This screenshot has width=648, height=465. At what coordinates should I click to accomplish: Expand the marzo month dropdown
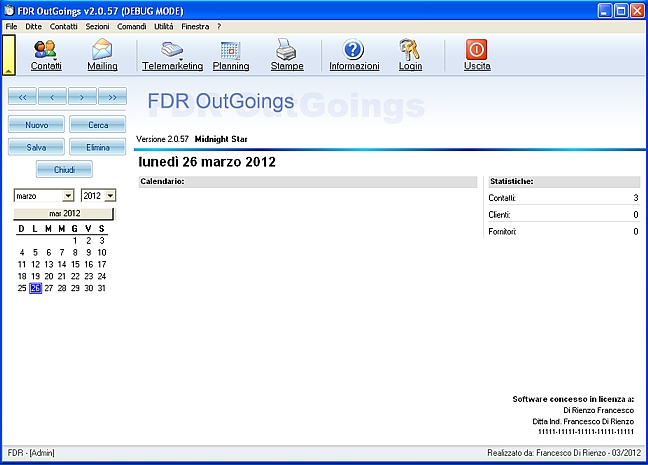[68, 196]
